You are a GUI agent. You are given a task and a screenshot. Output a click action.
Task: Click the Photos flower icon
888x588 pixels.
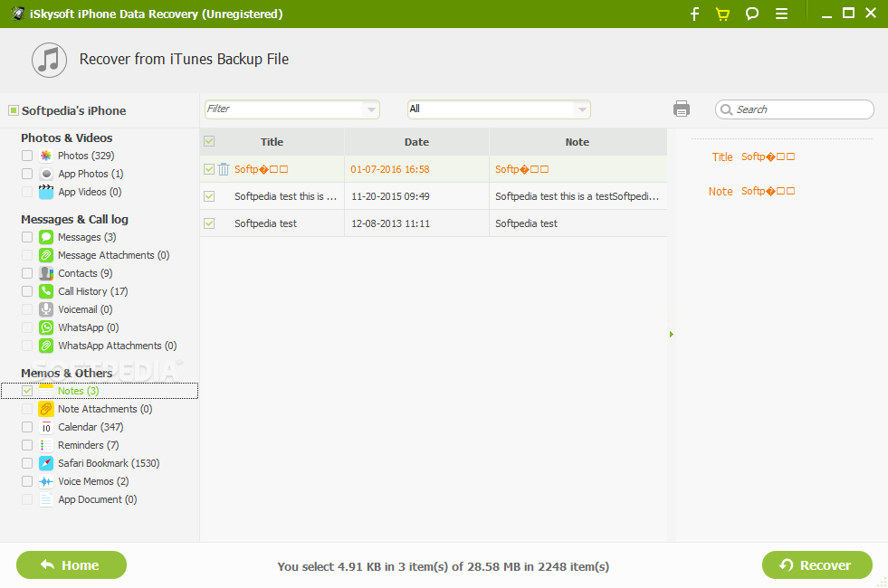(x=46, y=156)
